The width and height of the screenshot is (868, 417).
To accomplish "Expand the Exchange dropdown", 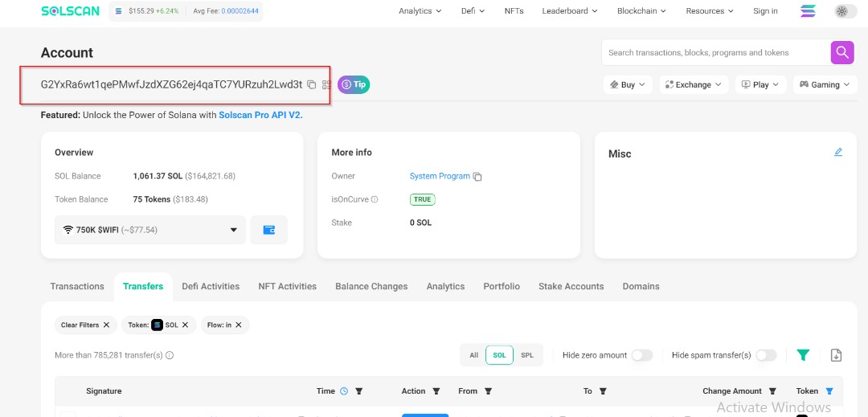I will pyautogui.click(x=694, y=84).
